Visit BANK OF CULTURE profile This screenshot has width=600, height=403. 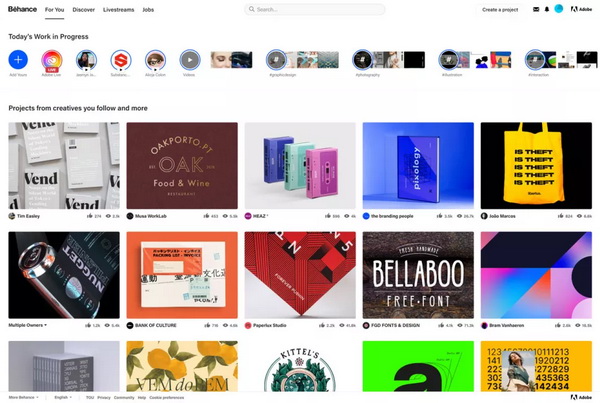pyautogui.click(x=156, y=325)
